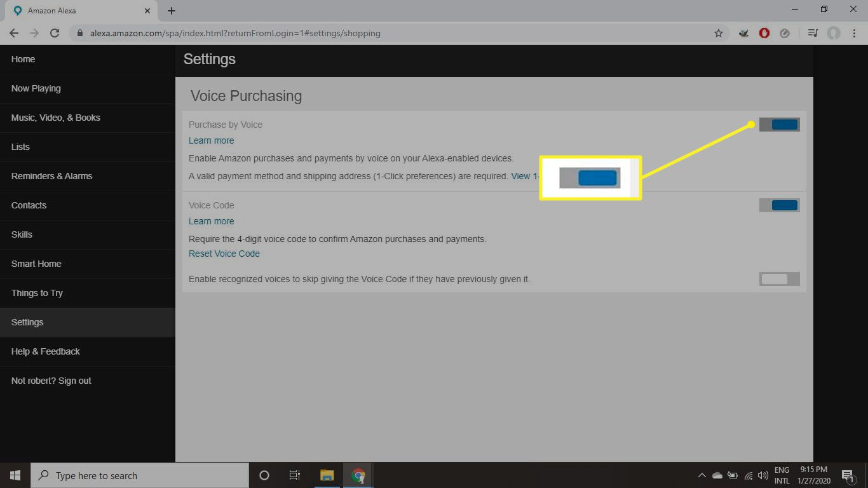Viewport: 868px width, 488px height.
Task: Open Contacts from the sidebar
Action: coord(87,205)
